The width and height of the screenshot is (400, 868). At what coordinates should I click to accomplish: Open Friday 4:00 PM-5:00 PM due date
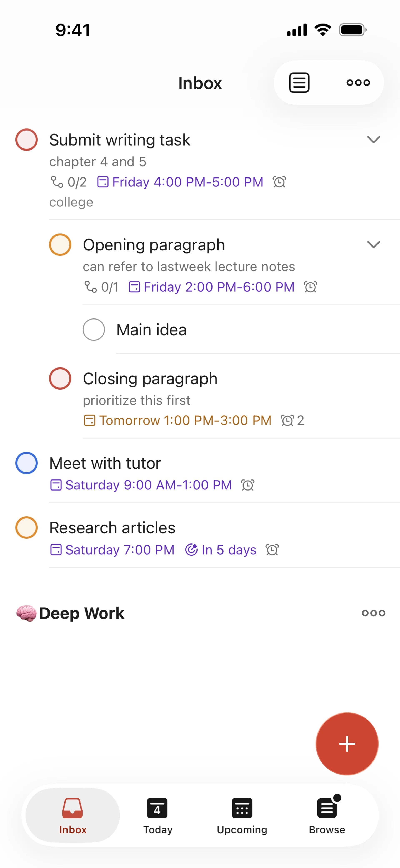[180, 182]
